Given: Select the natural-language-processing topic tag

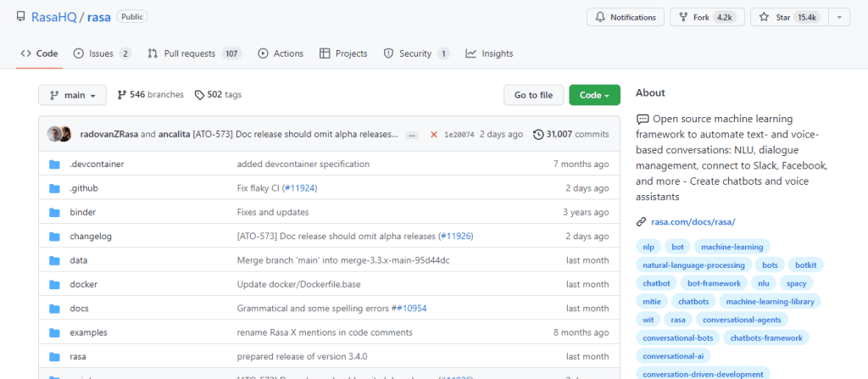Looking at the screenshot, I should [x=694, y=265].
